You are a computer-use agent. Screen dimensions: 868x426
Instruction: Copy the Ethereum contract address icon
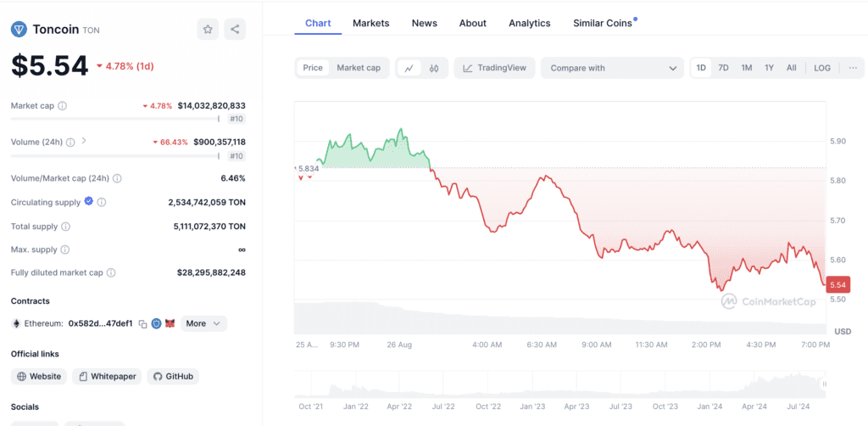tap(142, 323)
